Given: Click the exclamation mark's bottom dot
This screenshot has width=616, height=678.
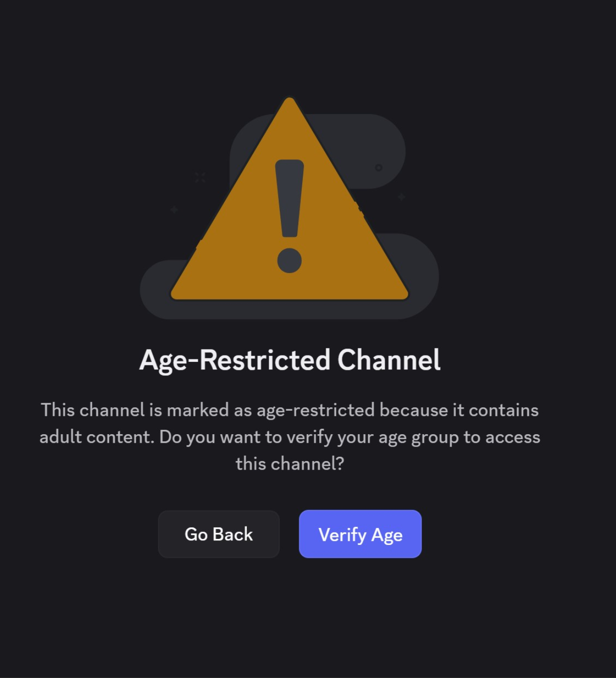Looking at the screenshot, I should (289, 260).
